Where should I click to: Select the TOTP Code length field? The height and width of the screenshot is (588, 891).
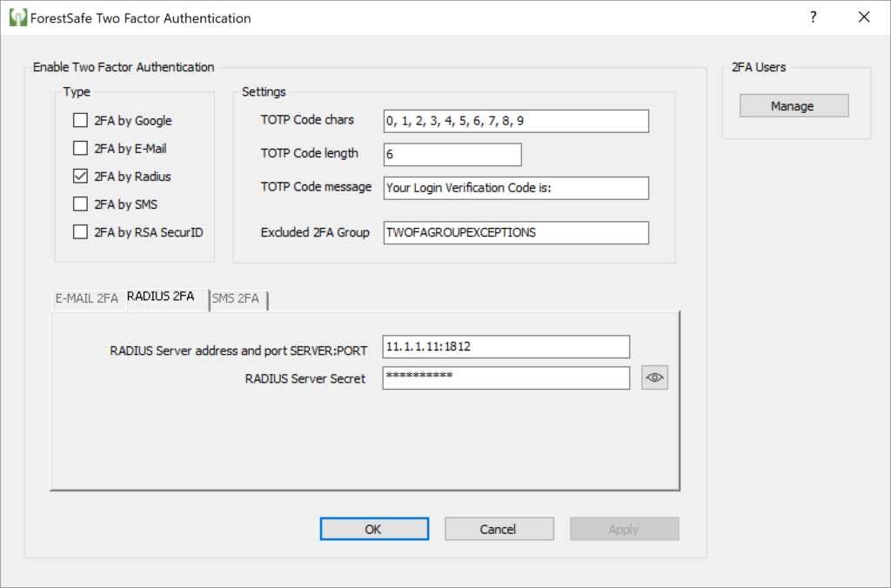click(452, 154)
